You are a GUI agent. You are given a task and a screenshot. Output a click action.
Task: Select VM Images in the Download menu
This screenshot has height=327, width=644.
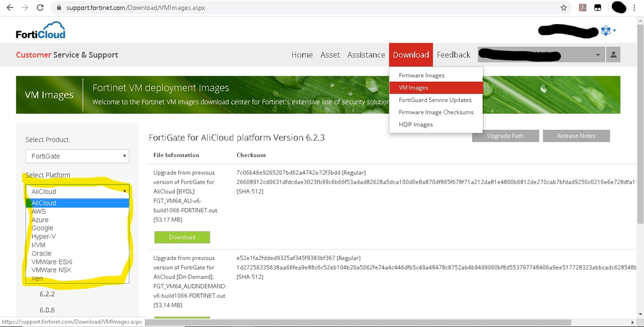436,87
